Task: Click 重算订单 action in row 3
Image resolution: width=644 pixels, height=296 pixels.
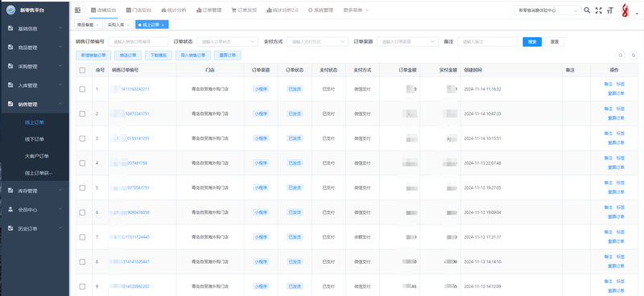Action: pos(616,143)
